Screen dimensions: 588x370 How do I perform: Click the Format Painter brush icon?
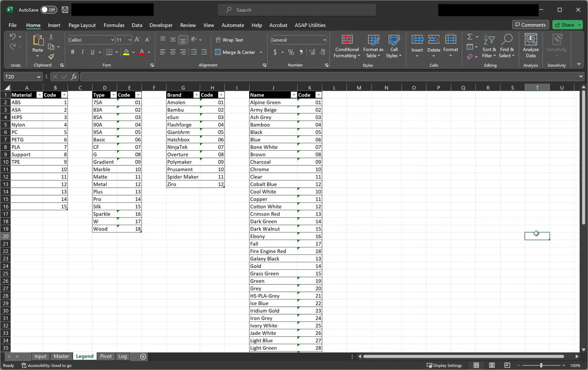[51, 56]
